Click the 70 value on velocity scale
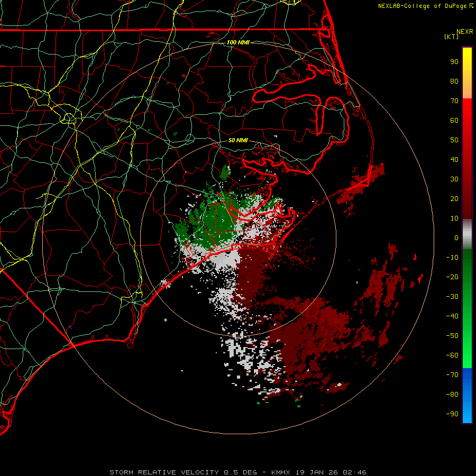 pos(454,101)
